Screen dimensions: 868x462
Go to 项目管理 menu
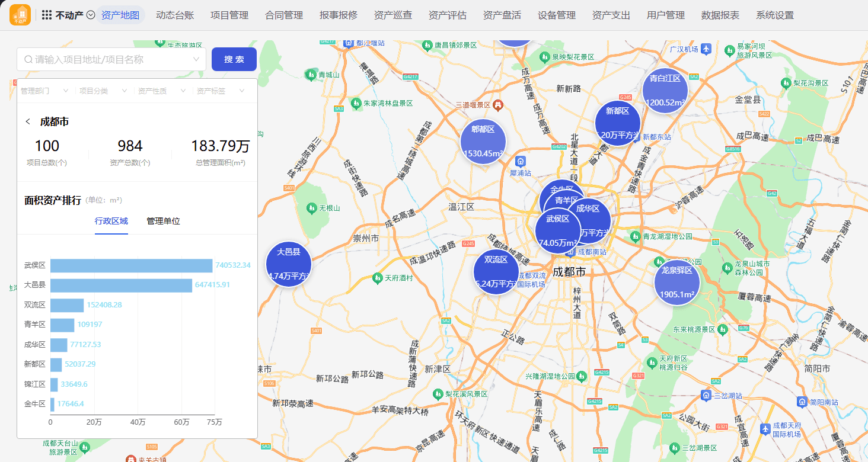(x=229, y=15)
